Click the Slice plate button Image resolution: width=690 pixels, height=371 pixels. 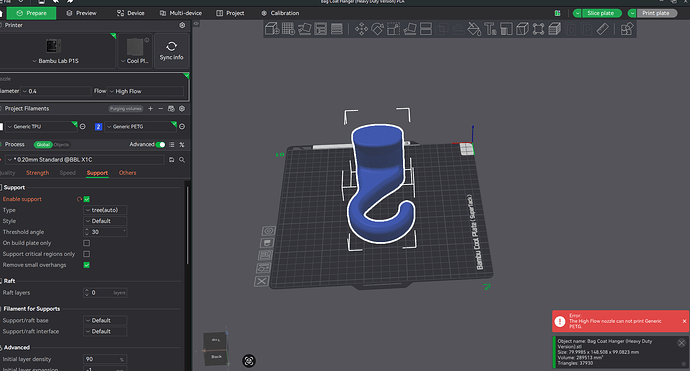(x=600, y=13)
